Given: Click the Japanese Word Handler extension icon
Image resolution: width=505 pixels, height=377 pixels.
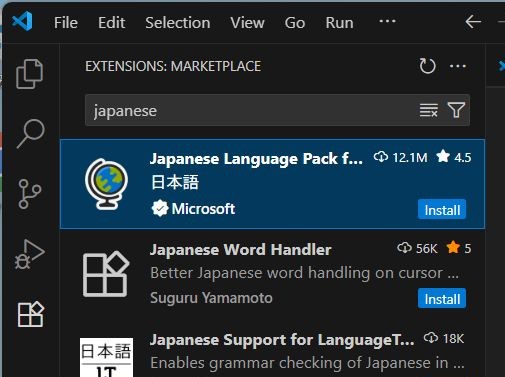Looking at the screenshot, I should pyautogui.click(x=106, y=274).
